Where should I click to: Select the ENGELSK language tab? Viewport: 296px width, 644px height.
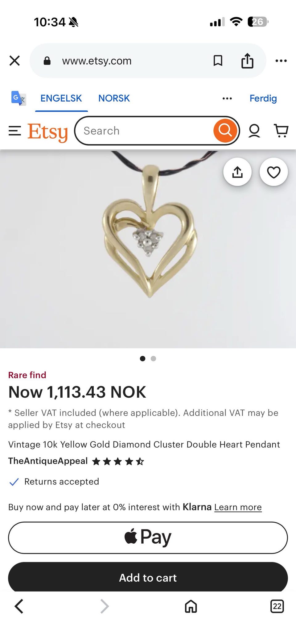pos(61,98)
